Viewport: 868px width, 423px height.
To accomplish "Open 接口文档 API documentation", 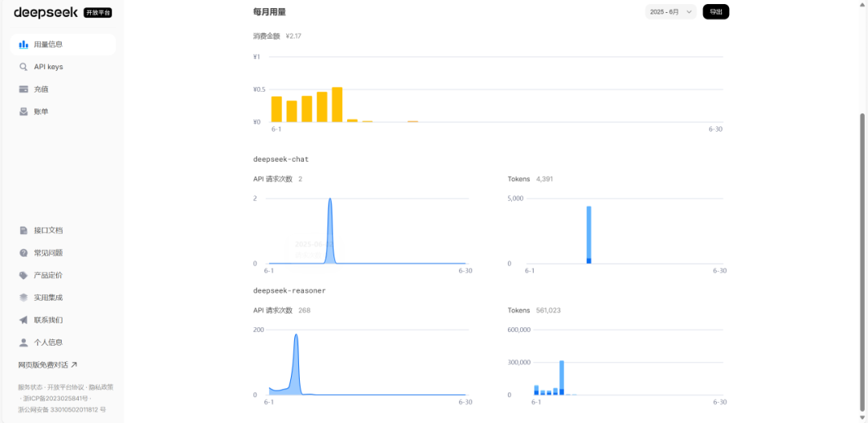I will (63, 230).
